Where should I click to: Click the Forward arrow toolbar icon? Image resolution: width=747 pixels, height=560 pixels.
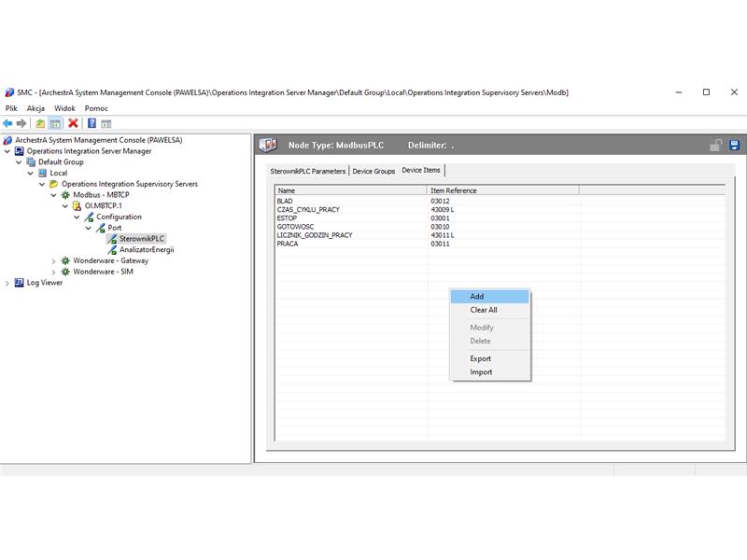[x=21, y=123]
